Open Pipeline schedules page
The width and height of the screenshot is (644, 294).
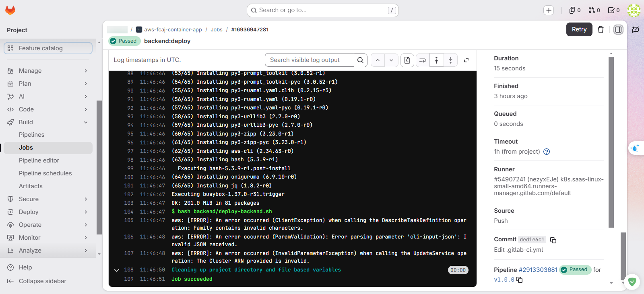(x=48, y=173)
